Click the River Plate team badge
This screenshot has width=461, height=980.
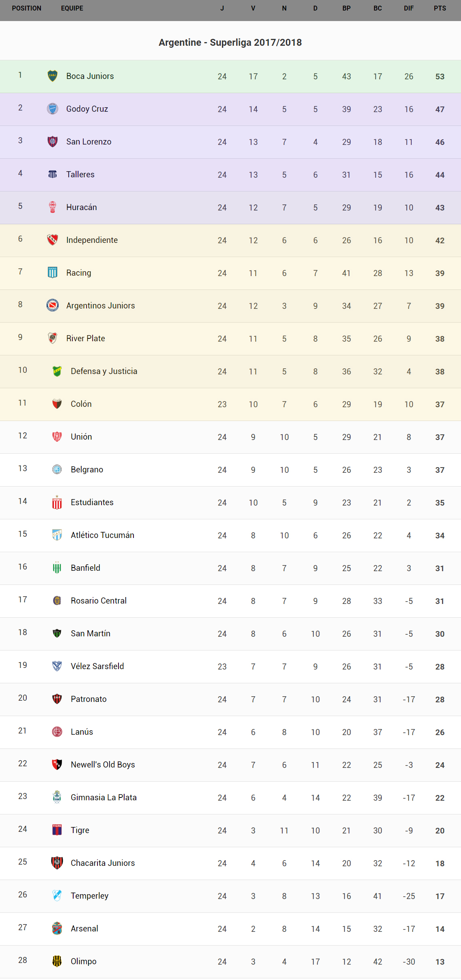click(x=53, y=338)
